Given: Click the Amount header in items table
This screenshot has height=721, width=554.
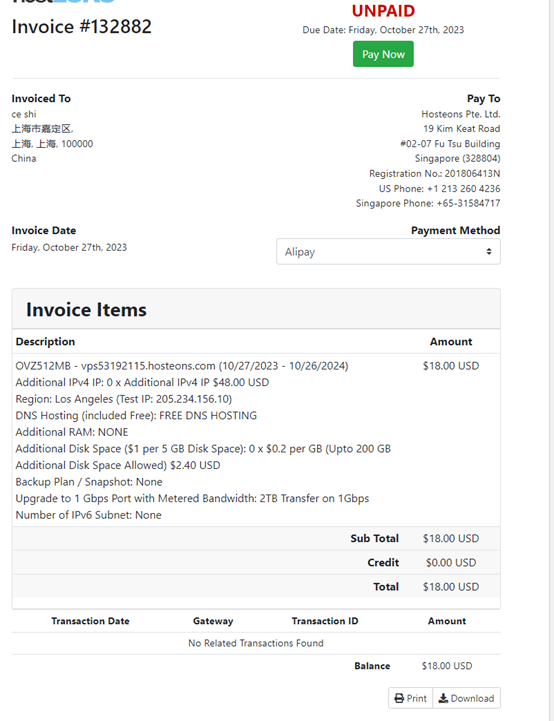Looking at the screenshot, I should (451, 342).
